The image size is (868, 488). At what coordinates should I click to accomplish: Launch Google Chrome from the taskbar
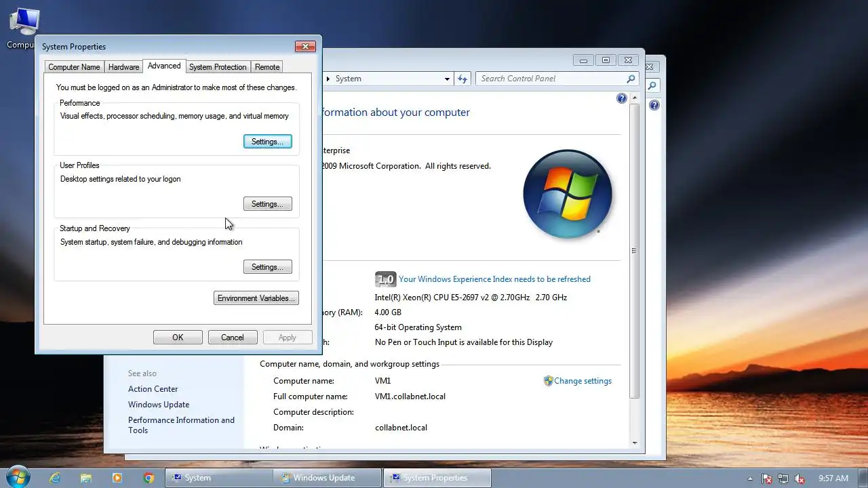(x=149, y=478)
